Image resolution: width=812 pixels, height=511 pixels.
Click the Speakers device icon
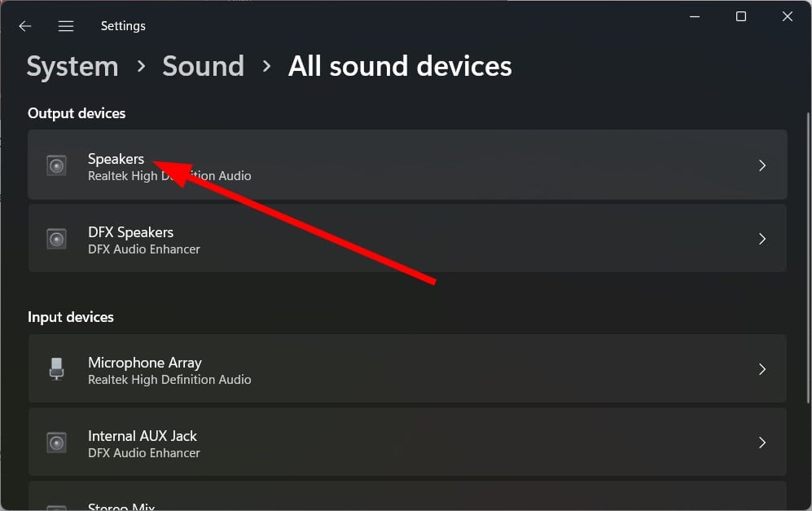click(56, 165)
